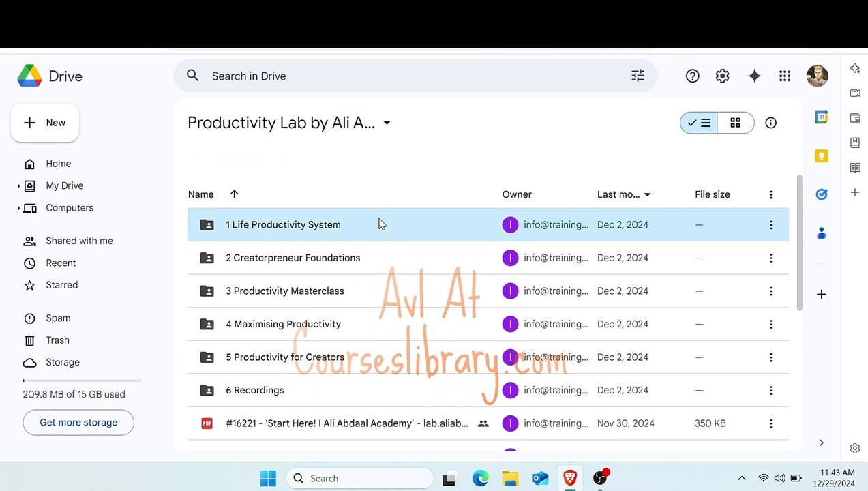
Task: Open the account profile picture
Action: [x=817, y=76]
